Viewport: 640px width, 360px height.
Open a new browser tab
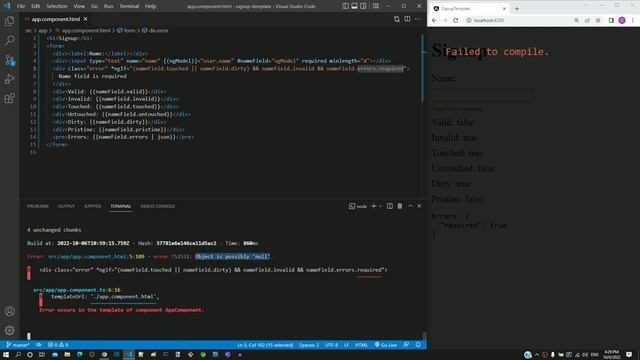pyautogui.click(x=517, y=9)
